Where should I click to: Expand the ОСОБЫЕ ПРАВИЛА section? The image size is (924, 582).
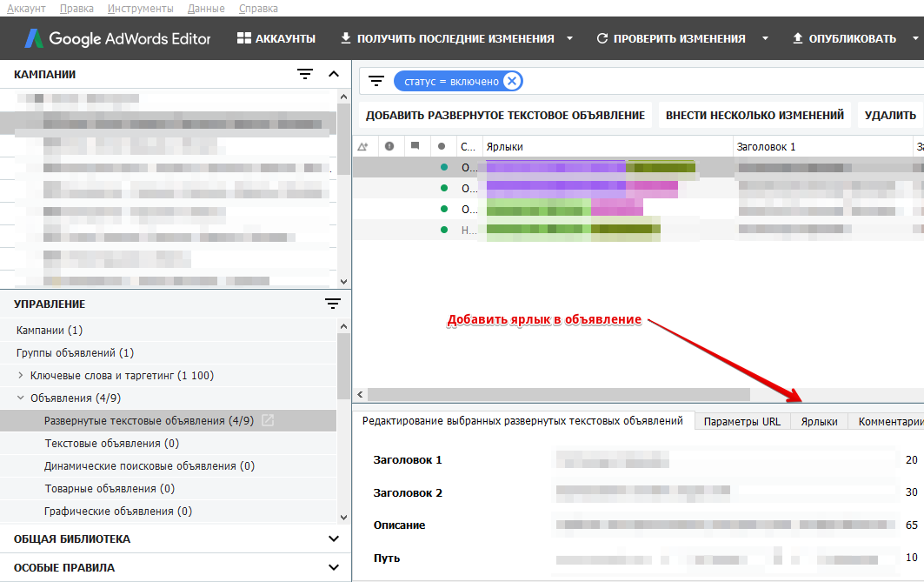(334, 568)
